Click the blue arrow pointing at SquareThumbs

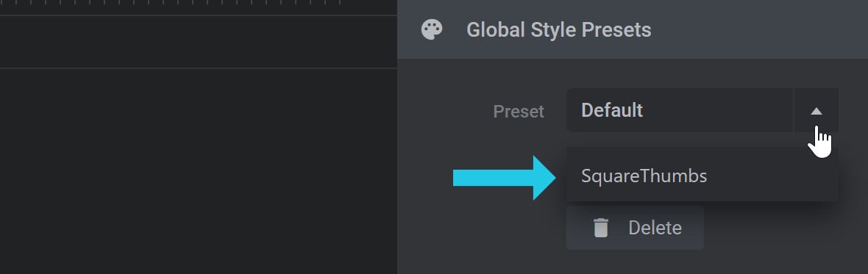pos(505,178)
